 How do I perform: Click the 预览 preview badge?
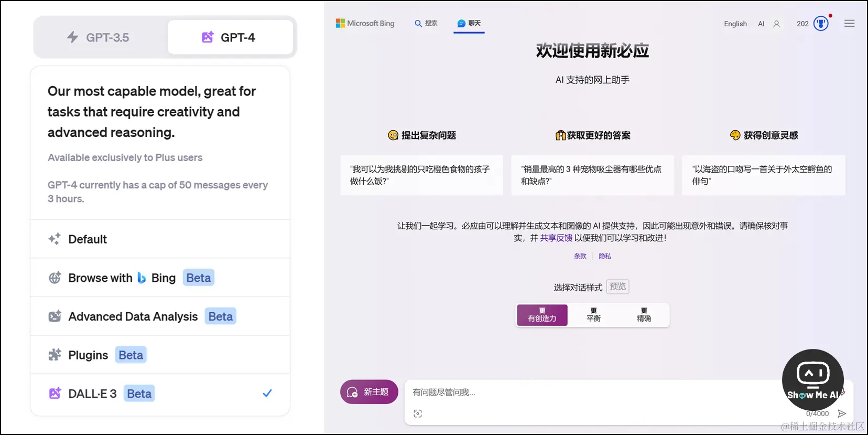pos(618,287)
